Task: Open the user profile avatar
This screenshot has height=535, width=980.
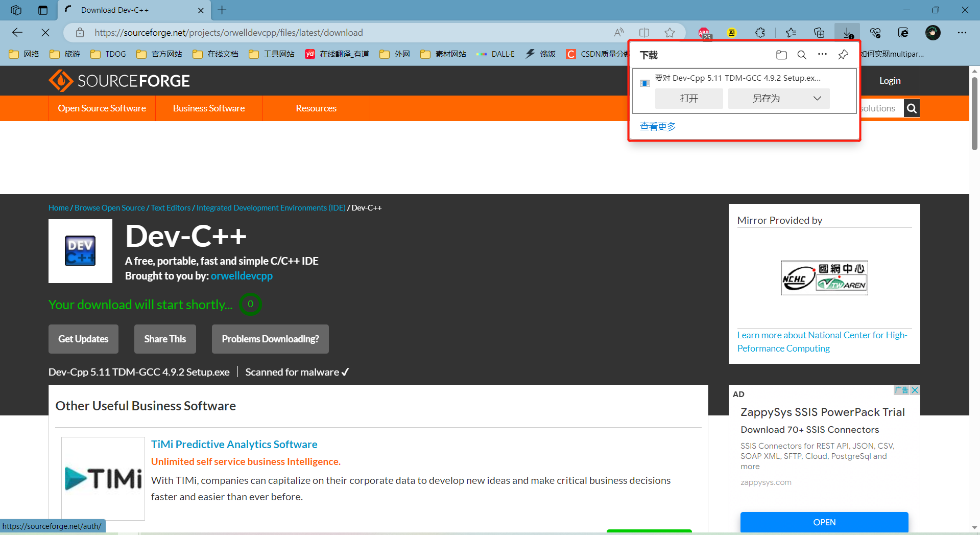Action: [x=933, y=33]
